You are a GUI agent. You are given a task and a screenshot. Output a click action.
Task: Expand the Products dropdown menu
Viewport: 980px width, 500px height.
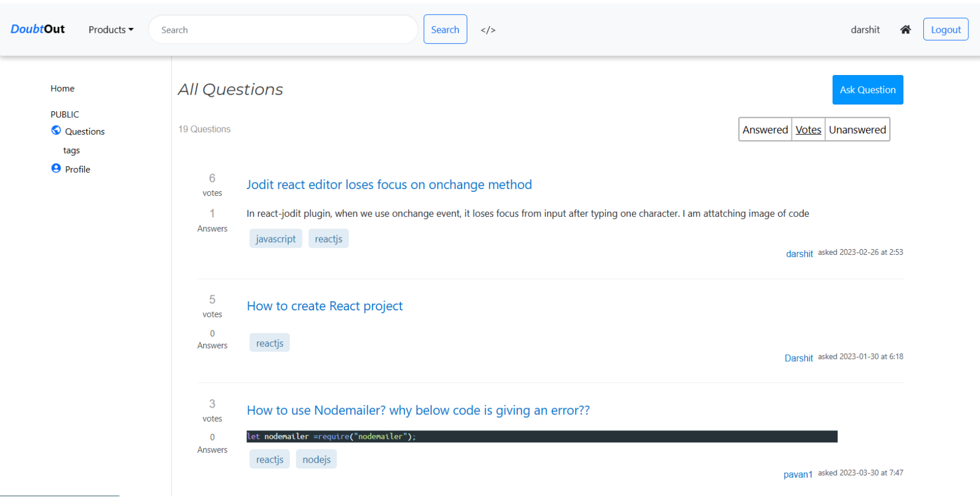pyautogui.click(x=111, y=29)
